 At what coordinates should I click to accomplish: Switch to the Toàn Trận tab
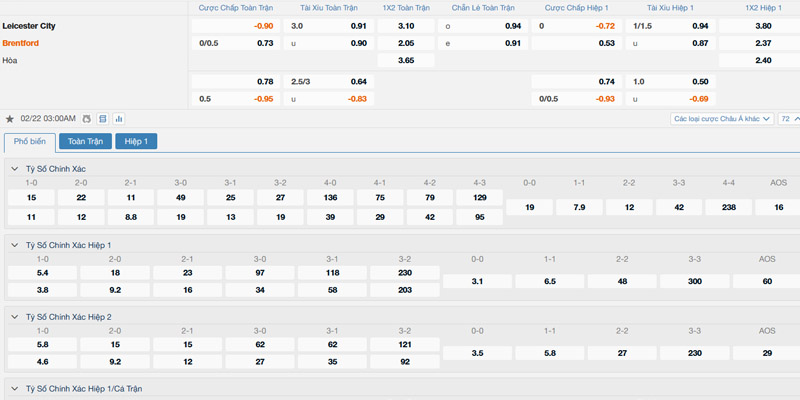[x=85, y=141]
